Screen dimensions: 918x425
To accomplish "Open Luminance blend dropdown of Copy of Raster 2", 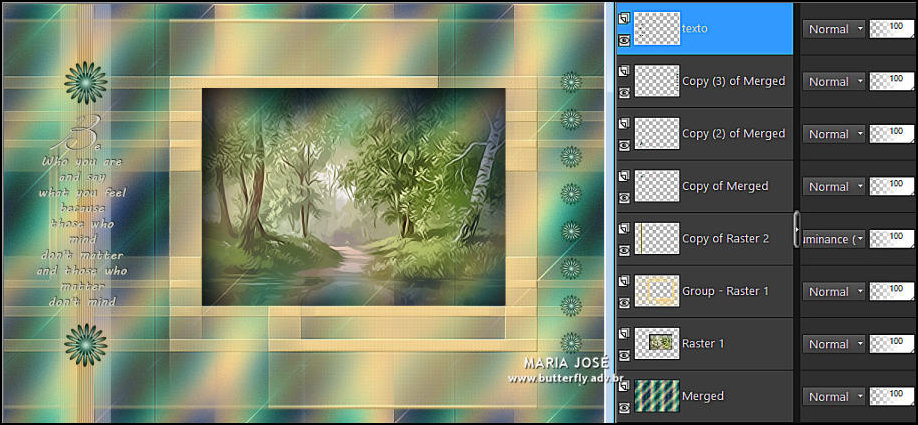I will [834, 239].
